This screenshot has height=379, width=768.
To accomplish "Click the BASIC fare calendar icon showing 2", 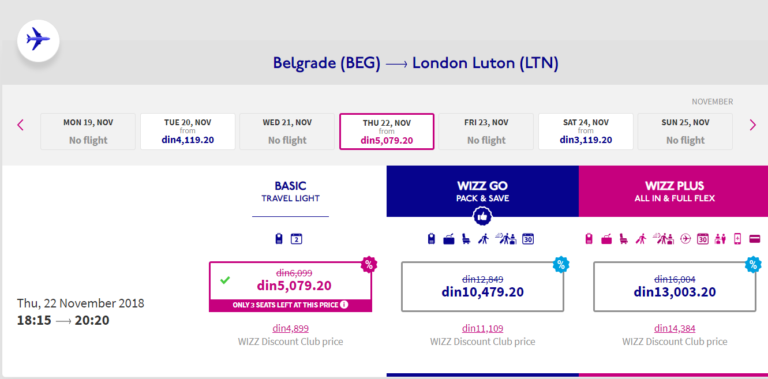I will (x=296, y=239).
